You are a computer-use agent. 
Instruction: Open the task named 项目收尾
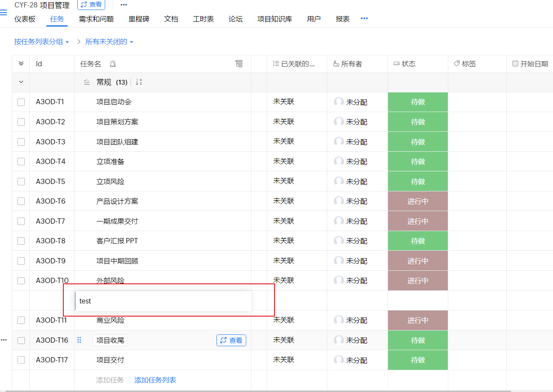(110, 340)
